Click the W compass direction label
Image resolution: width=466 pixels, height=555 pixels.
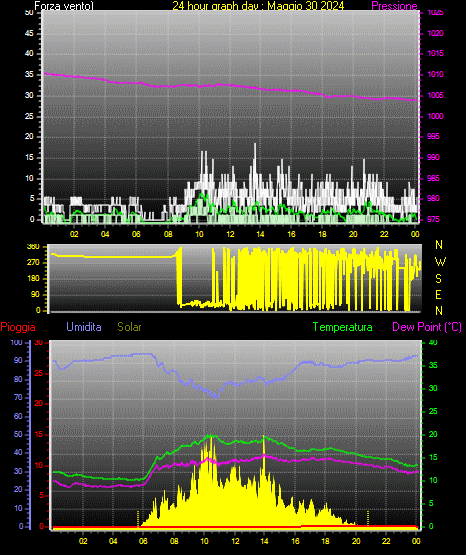point(440,262)
